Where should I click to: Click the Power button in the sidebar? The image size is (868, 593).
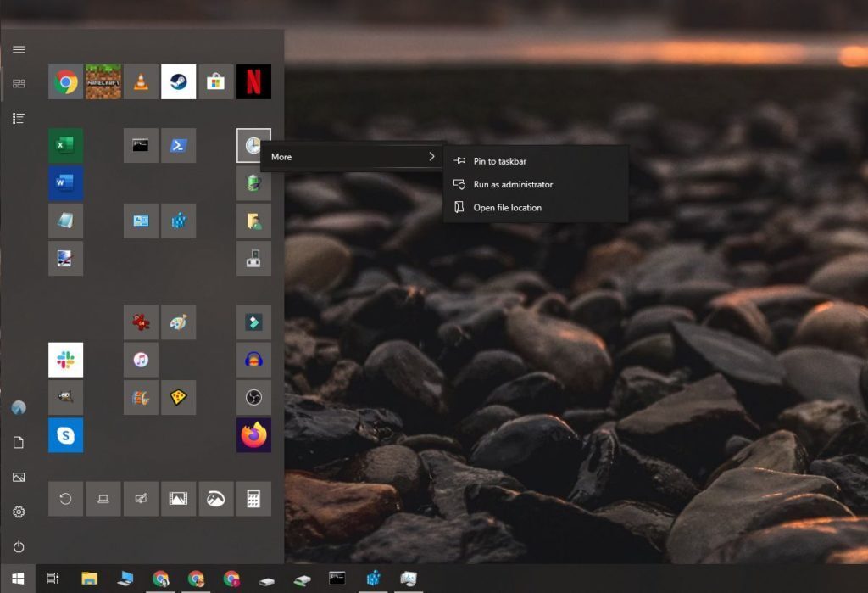[x=19, y=547]
